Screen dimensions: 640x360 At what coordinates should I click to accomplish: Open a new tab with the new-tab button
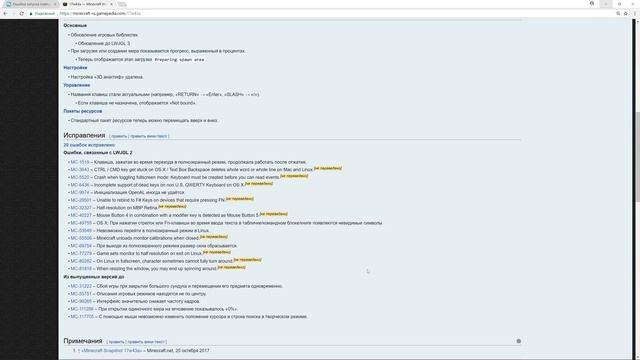coord(122,4)
